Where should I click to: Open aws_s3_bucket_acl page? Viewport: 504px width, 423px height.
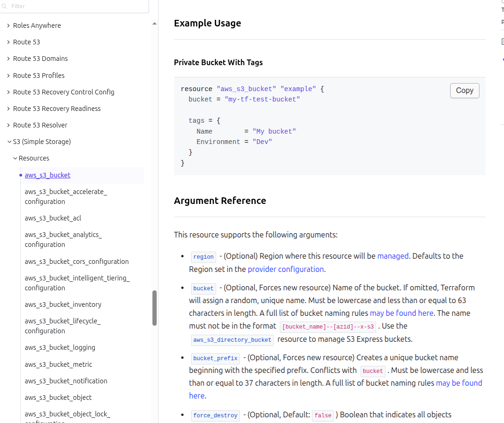point(53,218)
